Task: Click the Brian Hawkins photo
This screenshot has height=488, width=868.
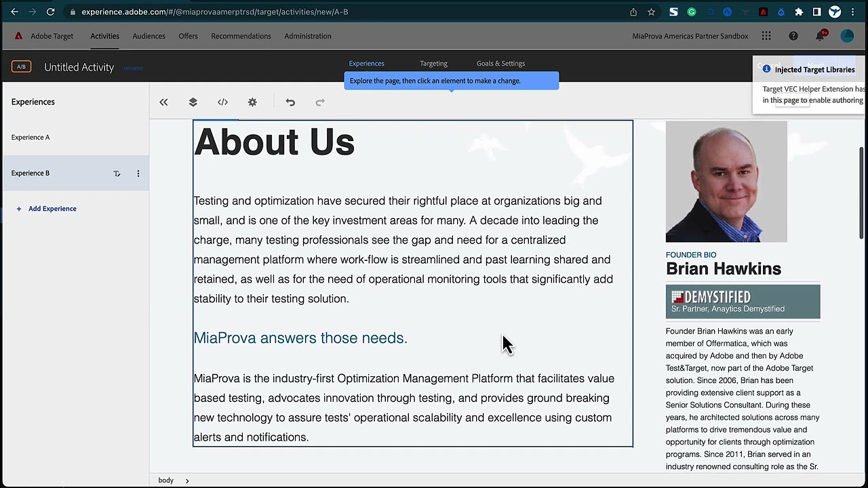Action: (x=726, y=182)
